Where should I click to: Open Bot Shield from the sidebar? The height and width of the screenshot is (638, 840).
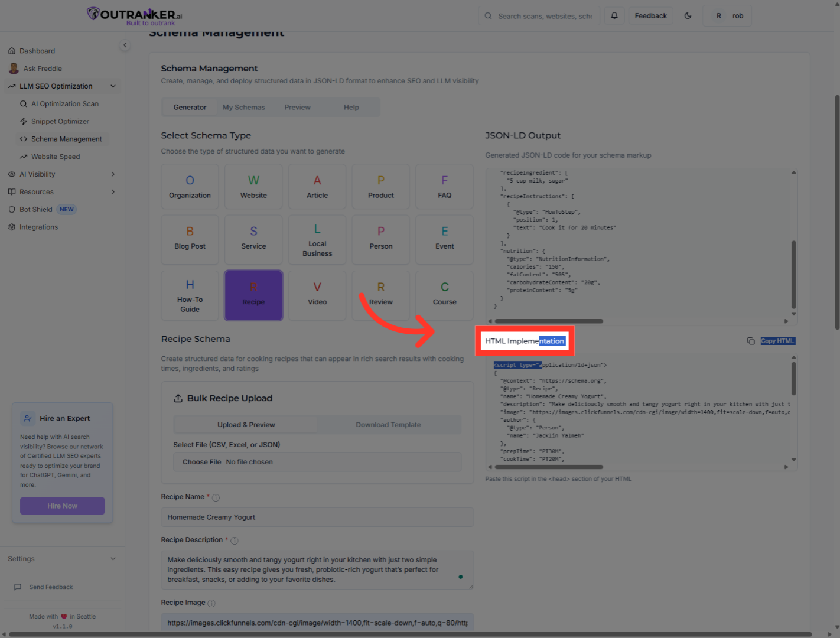pos(35,209)
